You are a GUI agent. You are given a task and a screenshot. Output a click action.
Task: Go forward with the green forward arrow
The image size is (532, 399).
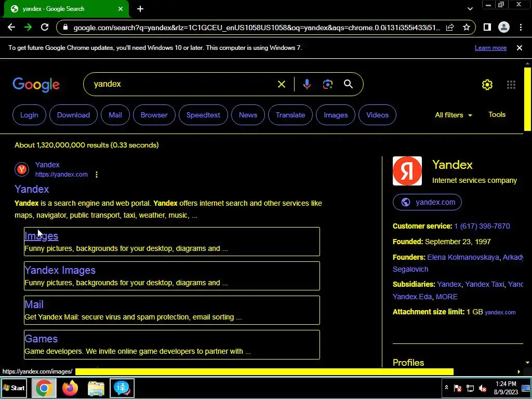pyautogui.click(x=28, y=27)
